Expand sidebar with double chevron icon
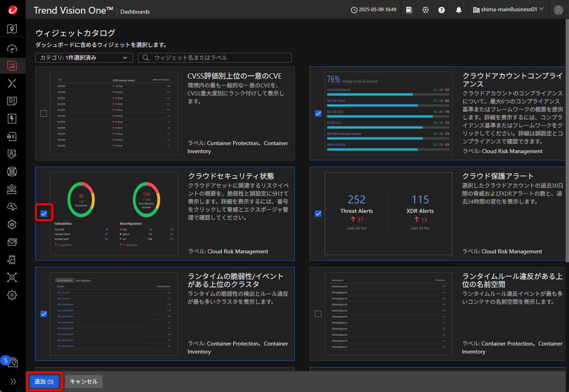569x392 pixels. [13, 382]
